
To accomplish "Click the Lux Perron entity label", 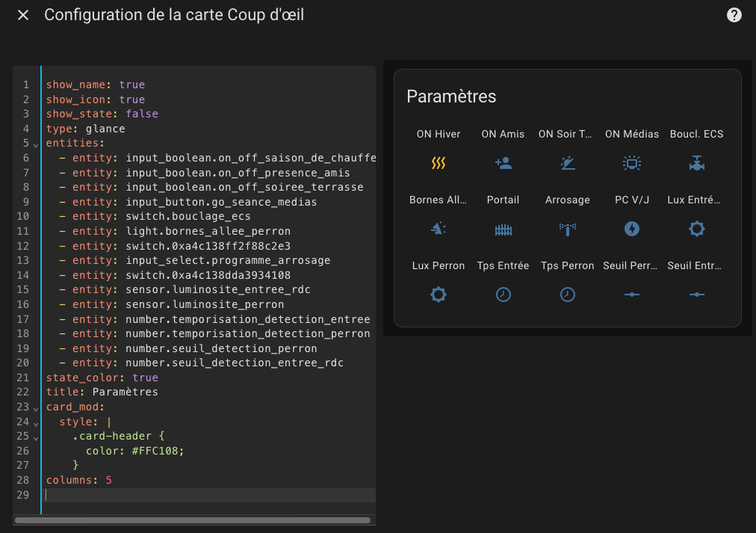I will point(439,266).
